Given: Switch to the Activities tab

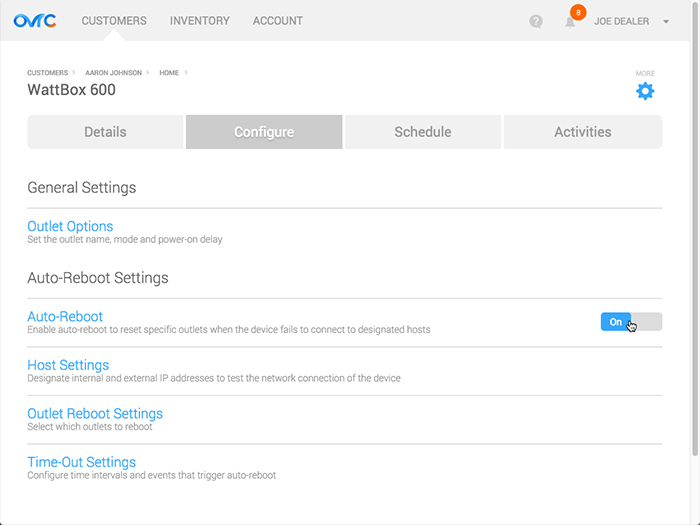Looking at the screenshot, I should pyautogui.click(x=583, y=132).
